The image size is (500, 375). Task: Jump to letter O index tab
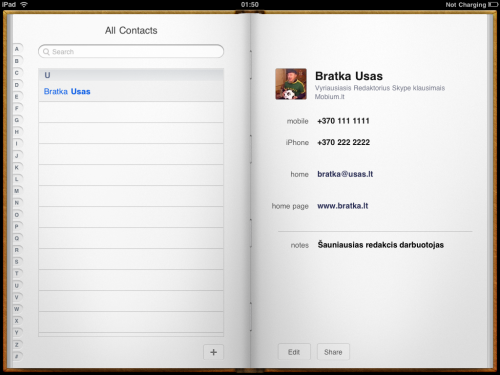pos(17,215)
